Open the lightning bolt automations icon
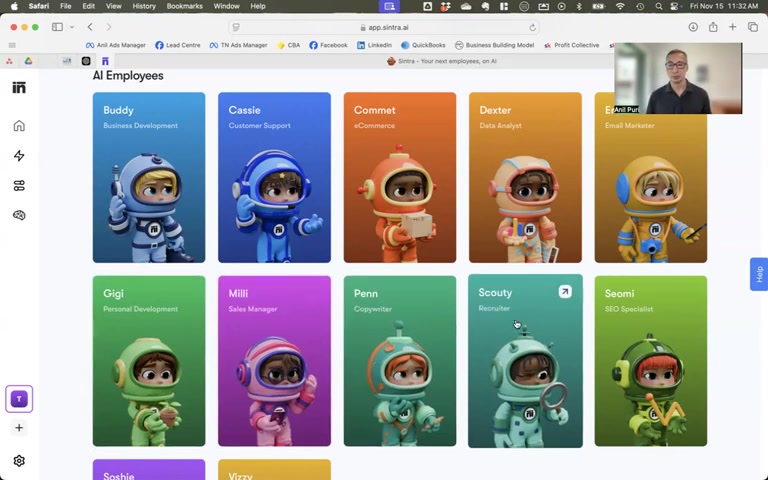The width and height of the screenshot is (768, 480). click(19, 156)
